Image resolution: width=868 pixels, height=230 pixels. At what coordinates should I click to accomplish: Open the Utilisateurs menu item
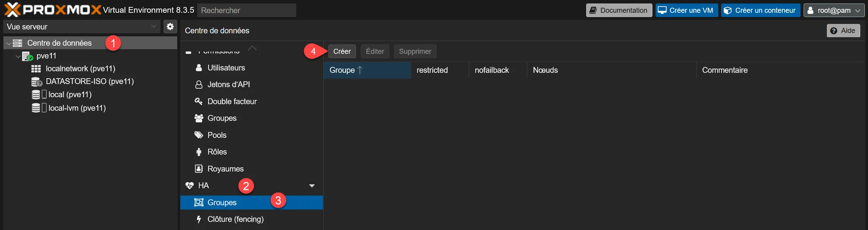226,68
